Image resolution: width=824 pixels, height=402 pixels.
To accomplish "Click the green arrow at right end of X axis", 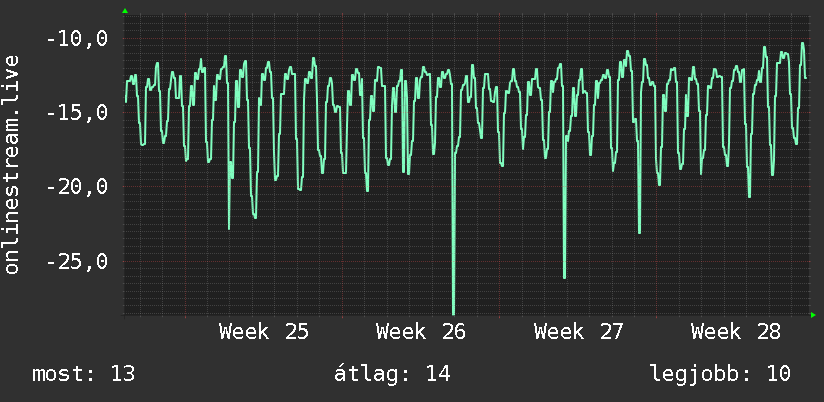I will 813,315.
